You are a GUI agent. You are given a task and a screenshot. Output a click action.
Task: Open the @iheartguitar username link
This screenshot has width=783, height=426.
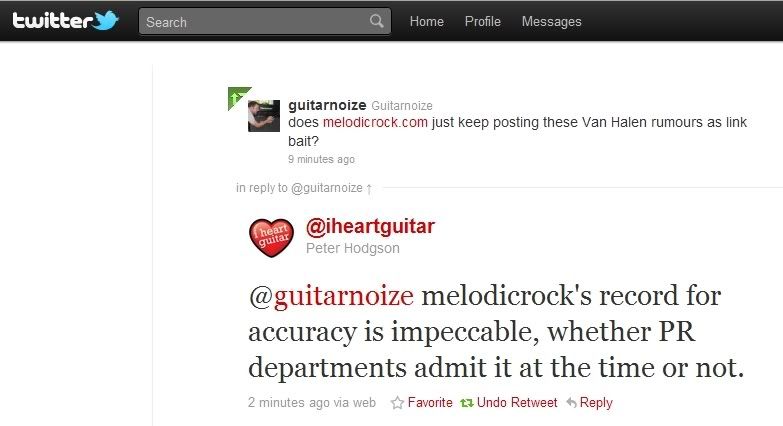pos(370,227)
